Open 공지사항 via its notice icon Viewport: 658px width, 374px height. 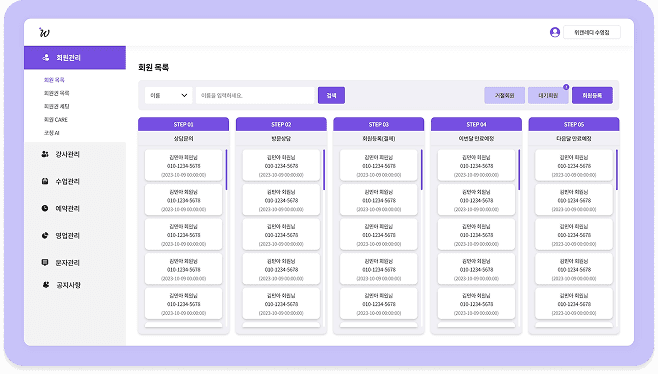tap(46, 285)
